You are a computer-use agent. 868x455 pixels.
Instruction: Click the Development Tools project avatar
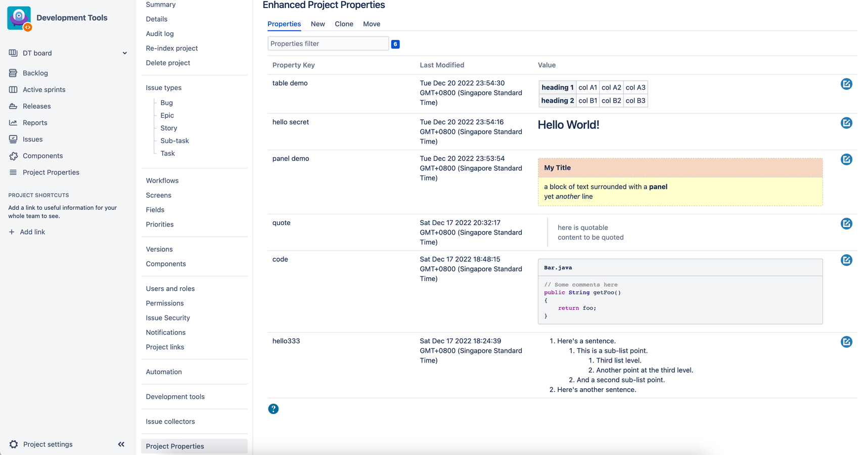pos(20,19)
